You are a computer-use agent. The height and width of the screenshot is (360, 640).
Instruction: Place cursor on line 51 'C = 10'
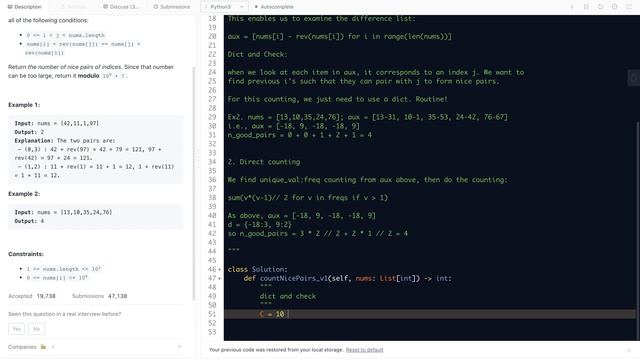coord(272,314)
